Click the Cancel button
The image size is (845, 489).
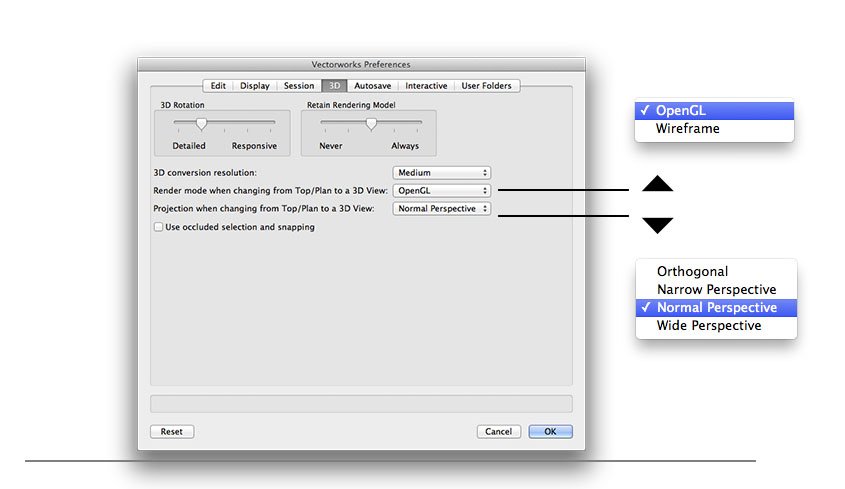(498, 431)
